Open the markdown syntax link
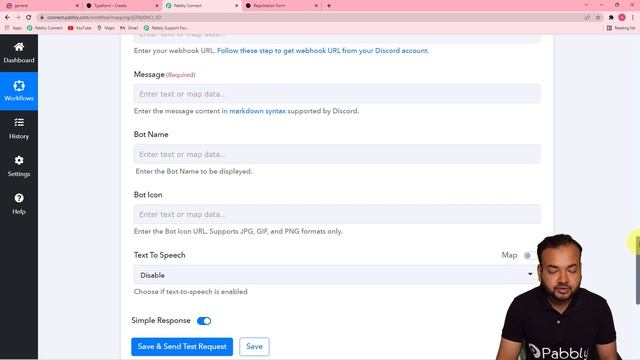This screenshot has width=640, height=360. [x=257, y=111]
